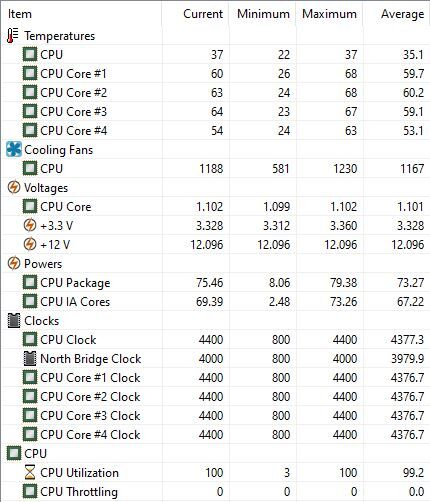Click the CPU Clock average value 4377.3
This screenshot has height=502, width=430.
click(x=407, y=340)
